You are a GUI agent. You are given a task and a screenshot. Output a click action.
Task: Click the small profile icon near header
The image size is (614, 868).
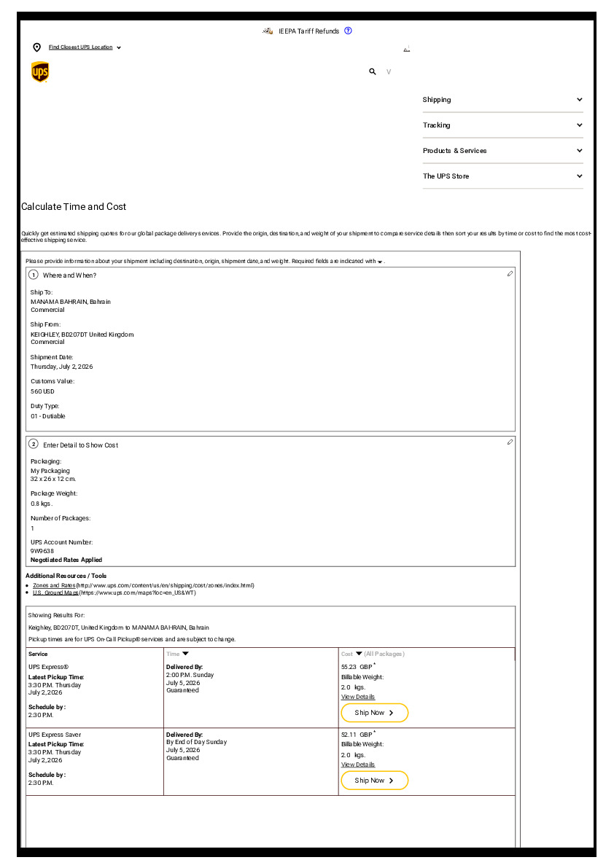coord(407,50)
